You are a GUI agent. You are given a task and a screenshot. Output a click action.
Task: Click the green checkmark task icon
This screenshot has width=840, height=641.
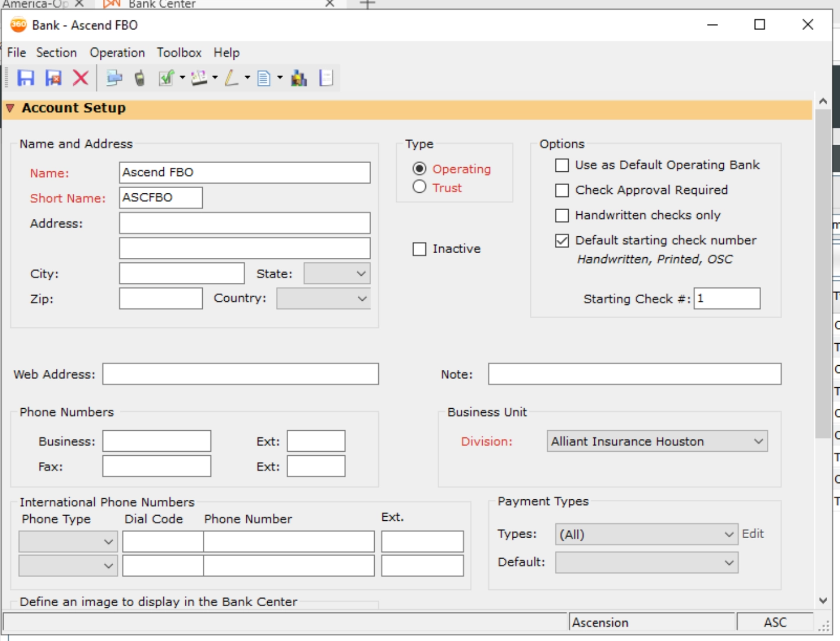tap(166, 78)
